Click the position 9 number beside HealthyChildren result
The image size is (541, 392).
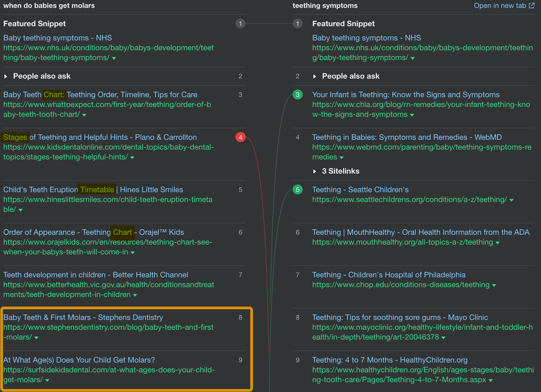298,360
